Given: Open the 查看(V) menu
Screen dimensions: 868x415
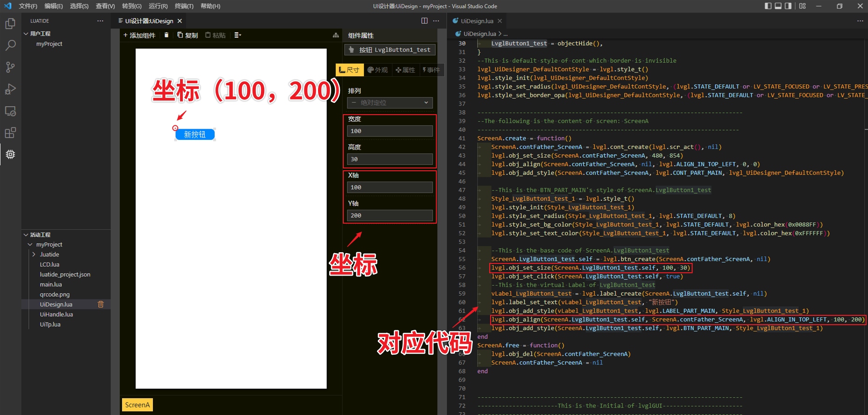Looking at the screenshot, I should [x=105, y=6].
